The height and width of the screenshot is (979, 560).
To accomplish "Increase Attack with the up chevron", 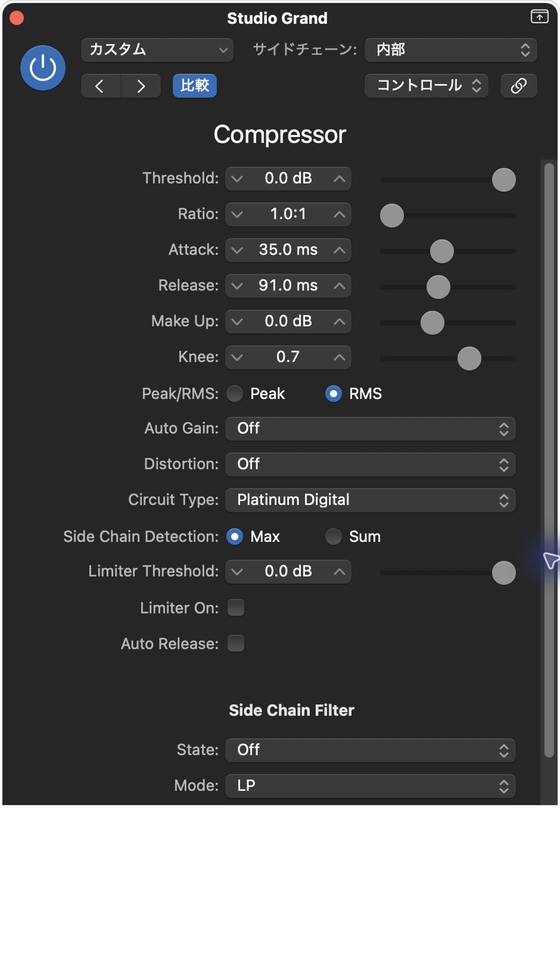I will 339,250.
